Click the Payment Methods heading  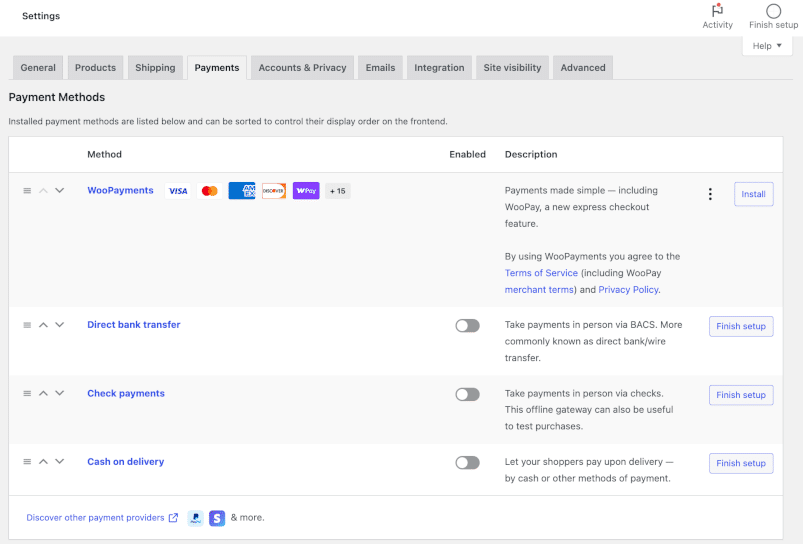click(x=57, y=97)
